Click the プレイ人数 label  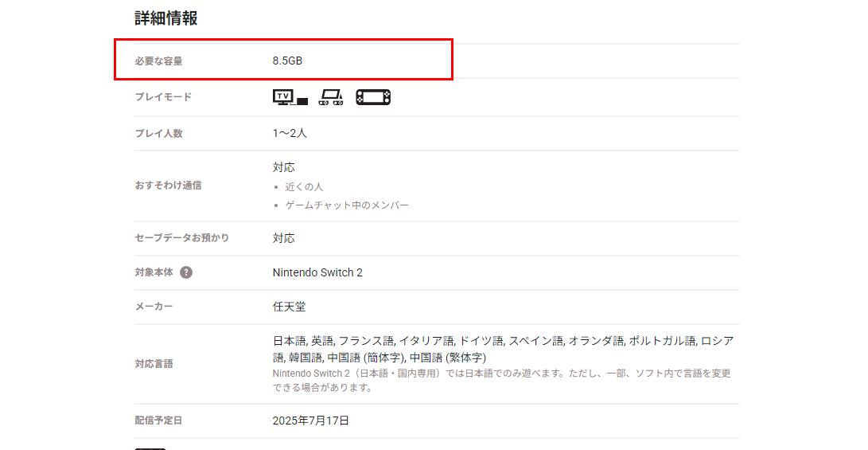click(x=158, y=134)
